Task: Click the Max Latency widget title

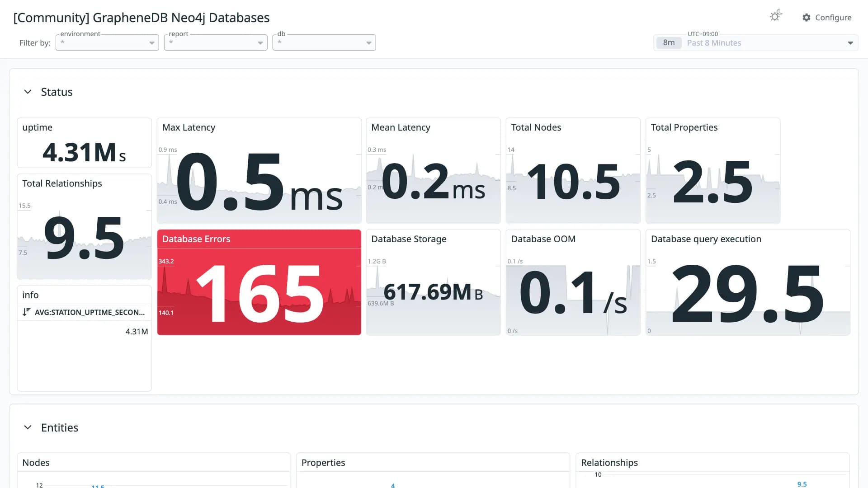Action: click(x=189, y=127)
